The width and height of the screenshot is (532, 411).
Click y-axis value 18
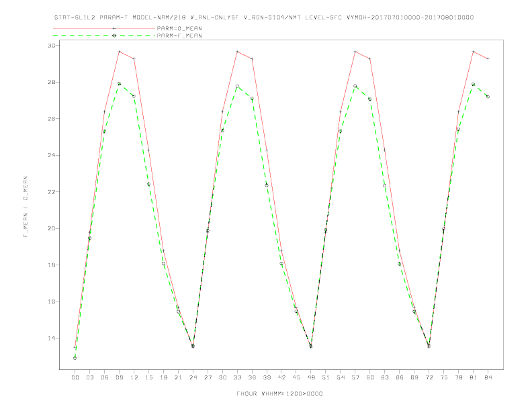pyautogui.click(x=51, y=265)
